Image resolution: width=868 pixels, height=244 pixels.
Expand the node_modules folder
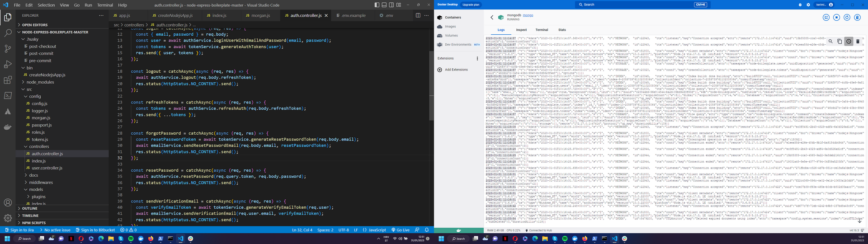[x=40, y=82]
